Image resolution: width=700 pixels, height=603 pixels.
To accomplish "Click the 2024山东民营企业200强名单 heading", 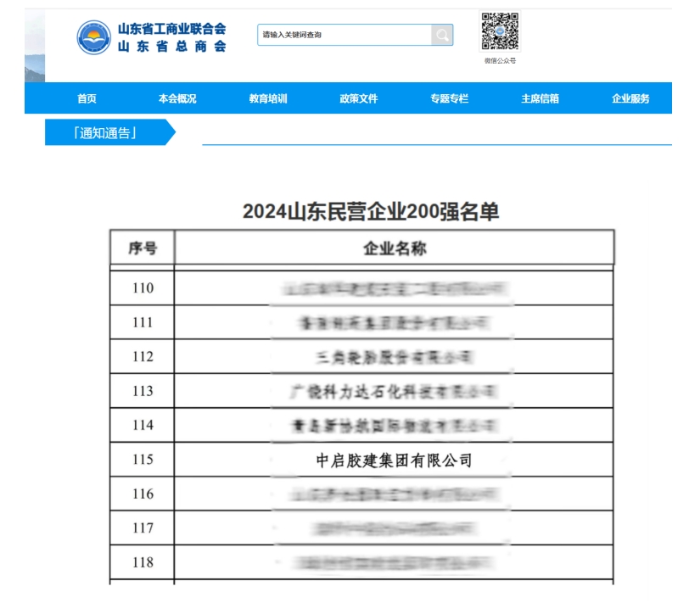I will [x=371, y=211].
